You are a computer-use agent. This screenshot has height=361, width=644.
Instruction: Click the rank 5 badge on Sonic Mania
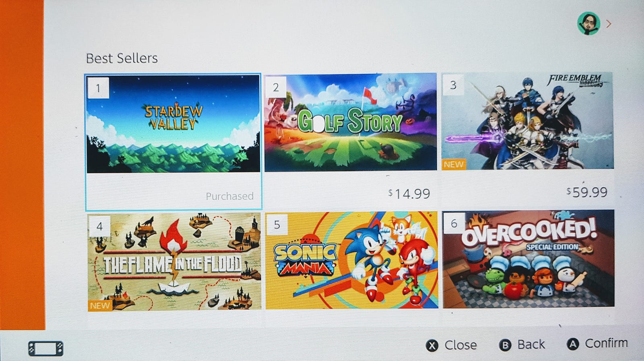277,224
